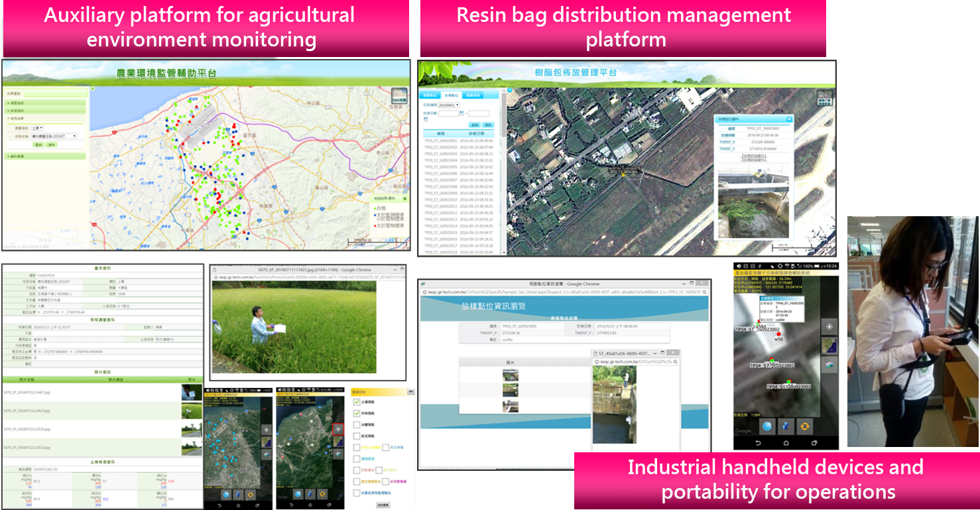Check the red-labeled layer checkbox
This screenshot has height=510, width=980.
pyautogui.click(x=357, y=470)
